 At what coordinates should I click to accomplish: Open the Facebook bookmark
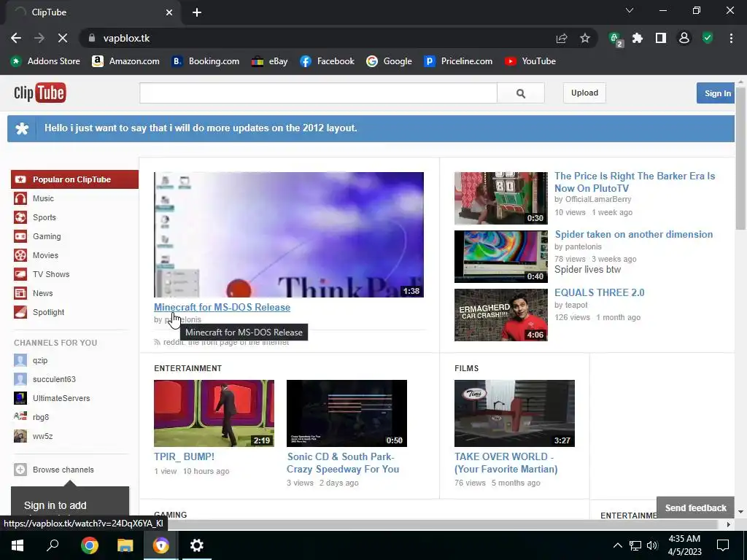point(327,61)
